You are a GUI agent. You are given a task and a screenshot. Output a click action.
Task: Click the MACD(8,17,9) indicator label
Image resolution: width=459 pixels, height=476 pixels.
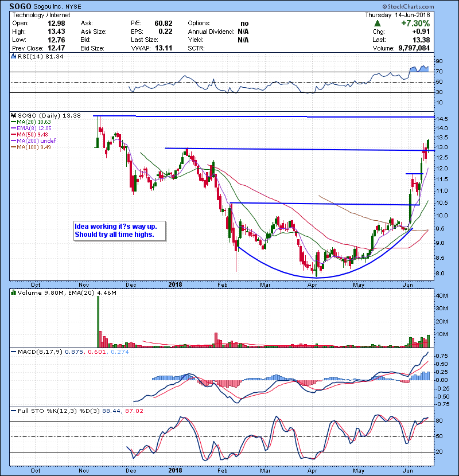point(40,352)
